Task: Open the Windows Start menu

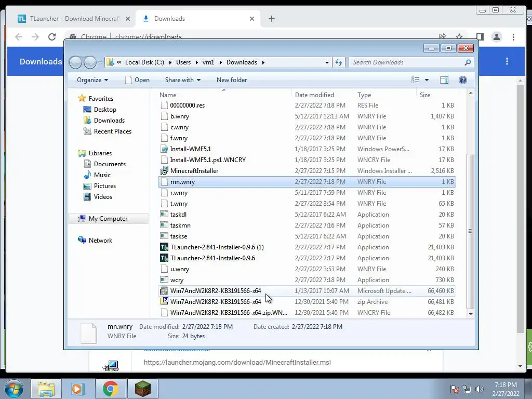Action: 14,389
